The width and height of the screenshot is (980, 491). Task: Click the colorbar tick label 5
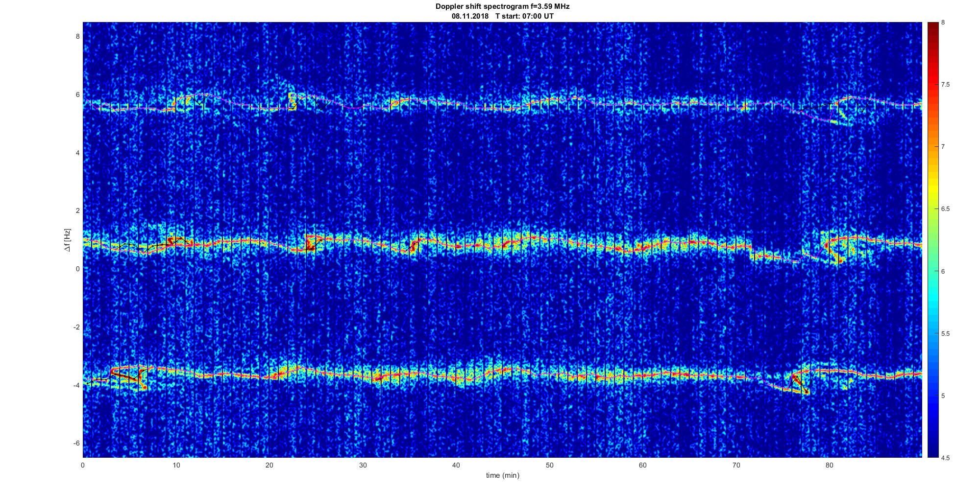943,396
